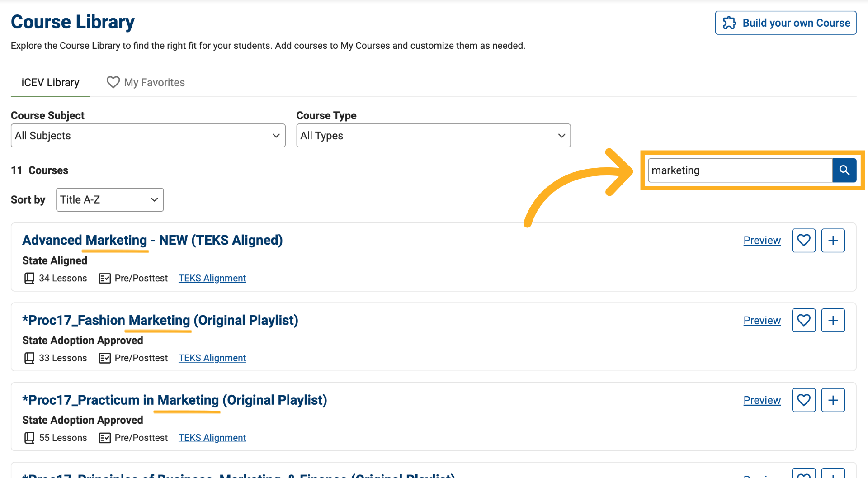Open the Advanced Marketing - NEW course title
Image resolution: width=868 pixels, height=478 pixels.
click(x=152, y=240)
